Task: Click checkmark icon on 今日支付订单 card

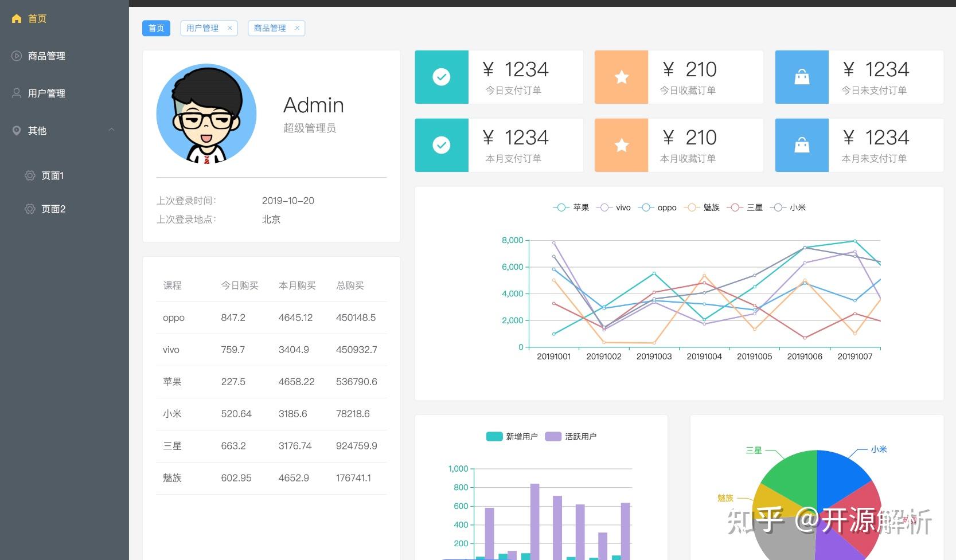Action: 441,77
